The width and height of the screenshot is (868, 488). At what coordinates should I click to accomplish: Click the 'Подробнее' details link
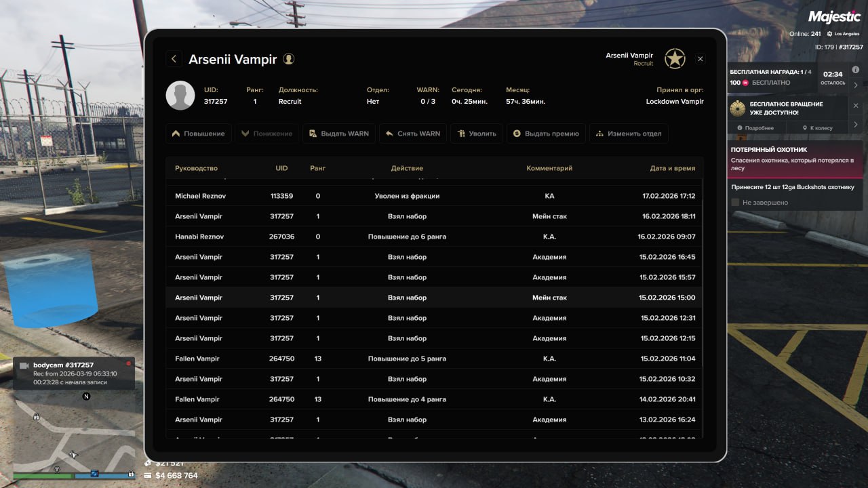click(755, 127)
